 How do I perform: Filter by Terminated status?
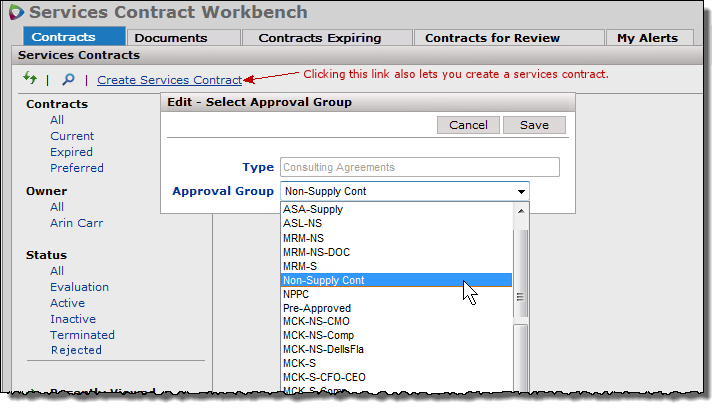[x=82, y=335]
